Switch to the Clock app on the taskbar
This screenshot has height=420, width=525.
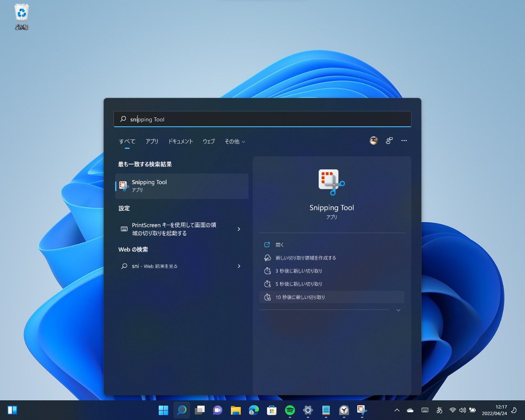pyautogui.click(x=344, y=410)
